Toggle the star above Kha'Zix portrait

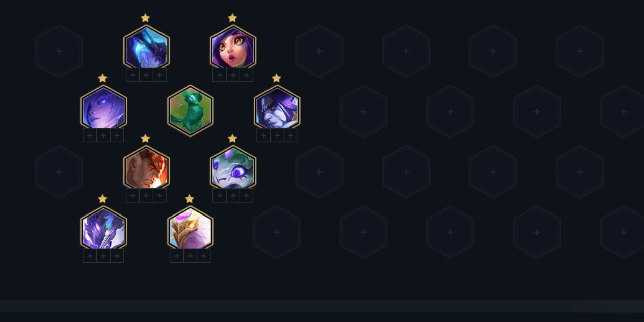coord(145,18)
